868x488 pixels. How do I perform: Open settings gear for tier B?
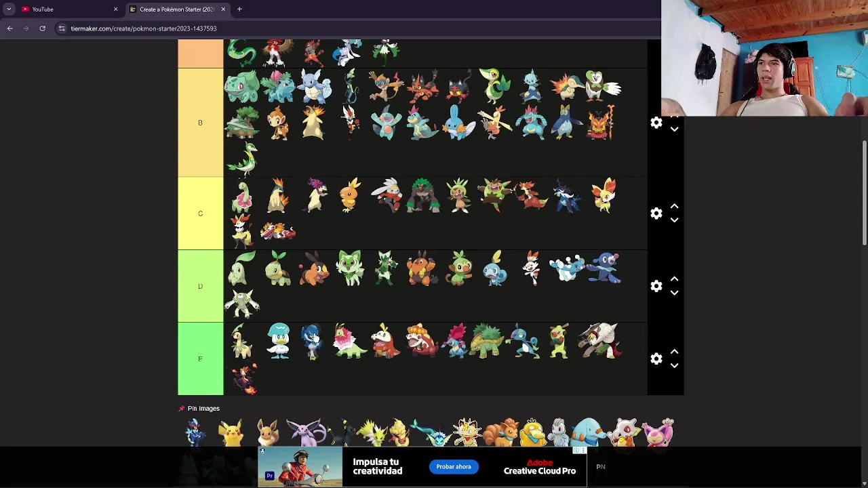point(656,123)
